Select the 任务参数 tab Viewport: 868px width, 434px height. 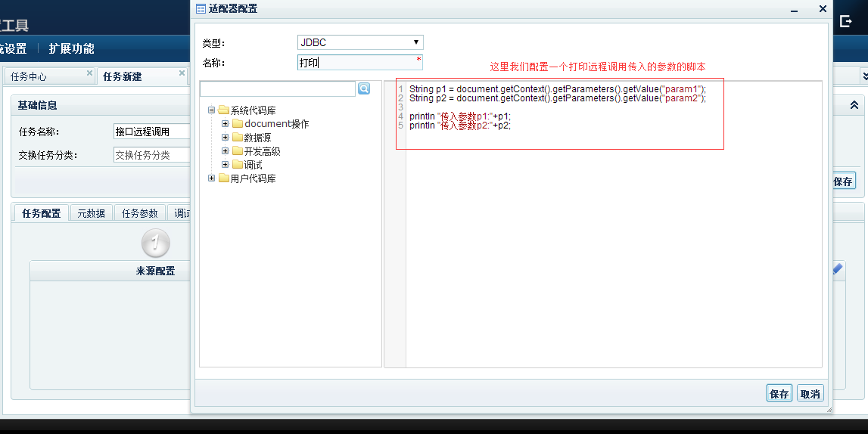[139, 213]
